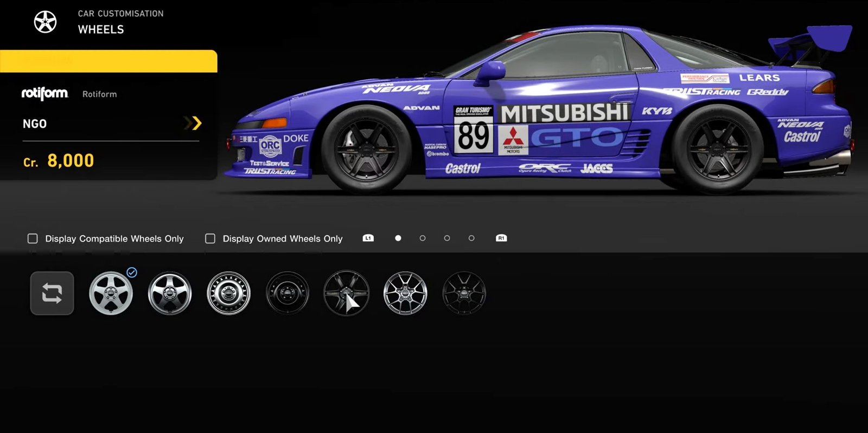
Task: Click the NGO wheel name
Action: [x=35, y=124]
